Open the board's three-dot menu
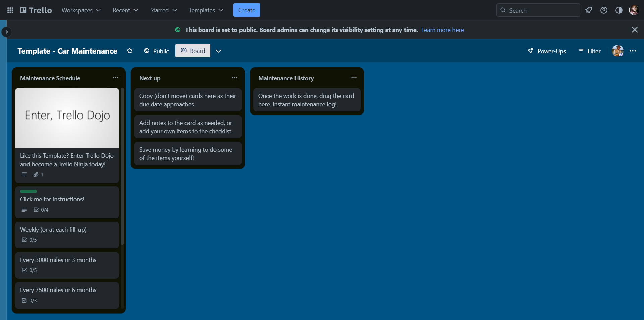 click(x=633, y=51)
